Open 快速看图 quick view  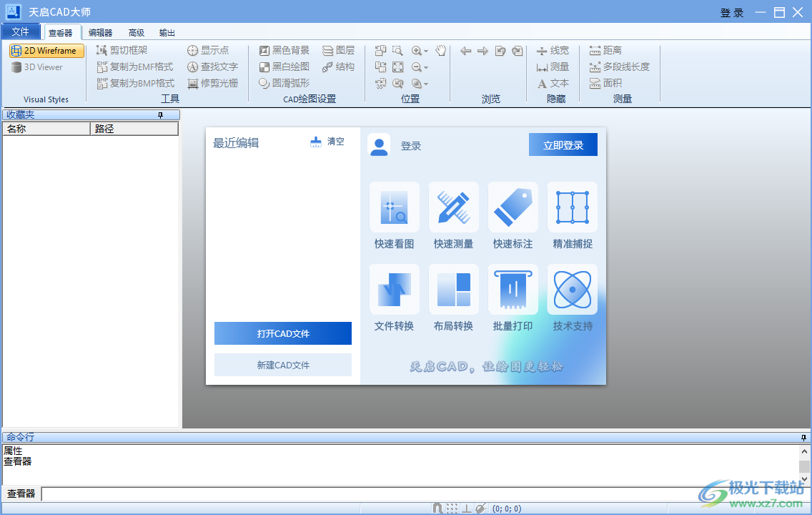click(394, 216)
